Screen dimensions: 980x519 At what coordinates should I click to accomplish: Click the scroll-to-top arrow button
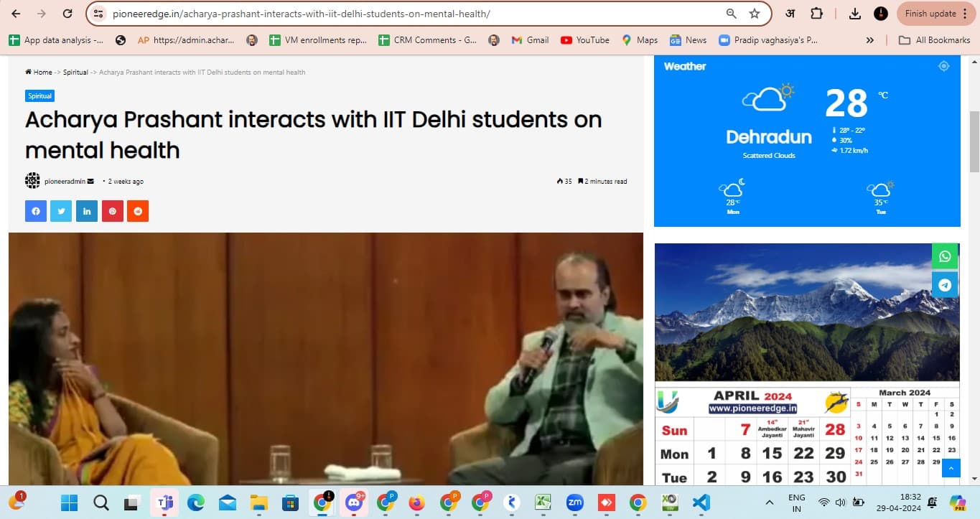coord(951,468)
